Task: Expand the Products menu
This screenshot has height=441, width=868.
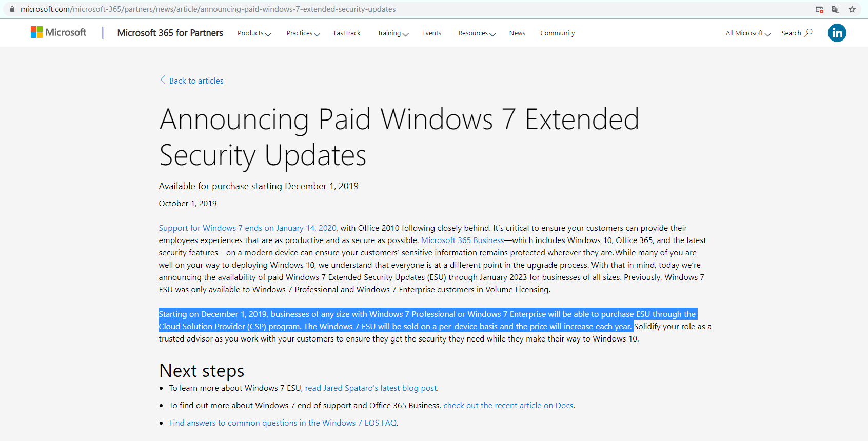Action: 254,33
